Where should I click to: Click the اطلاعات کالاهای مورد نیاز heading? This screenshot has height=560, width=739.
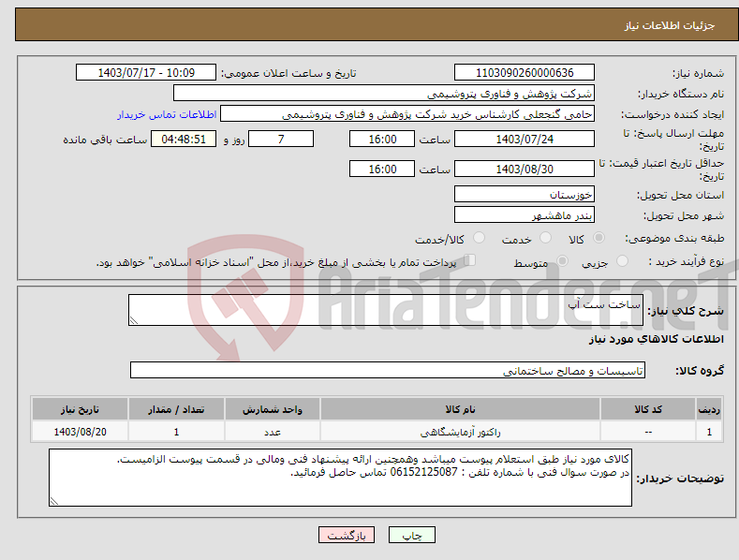coord(656,339)
